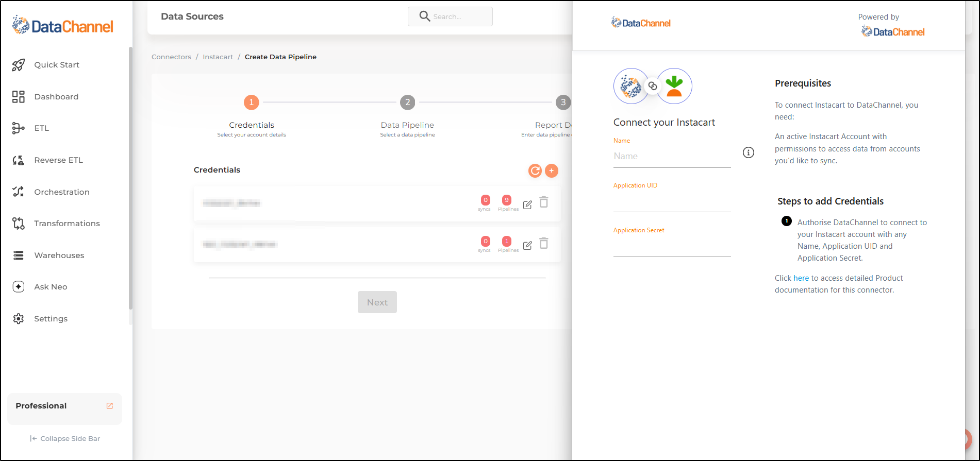Edit the second credential row
The height and width of the screenshot is (461, 980).
[x=527, y=245]
